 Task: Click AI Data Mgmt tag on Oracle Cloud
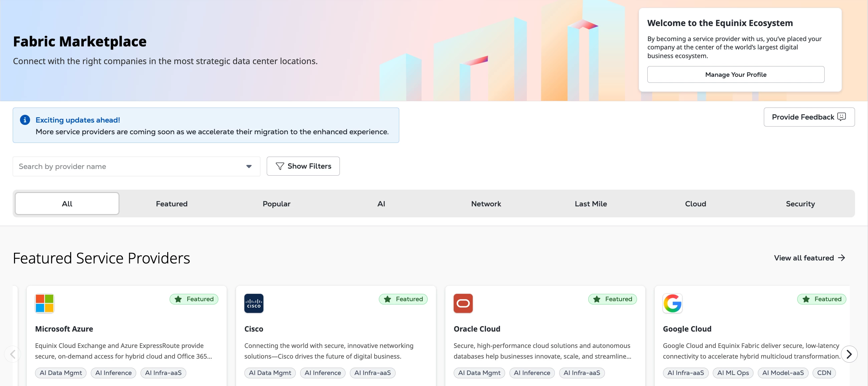point(479,373)
